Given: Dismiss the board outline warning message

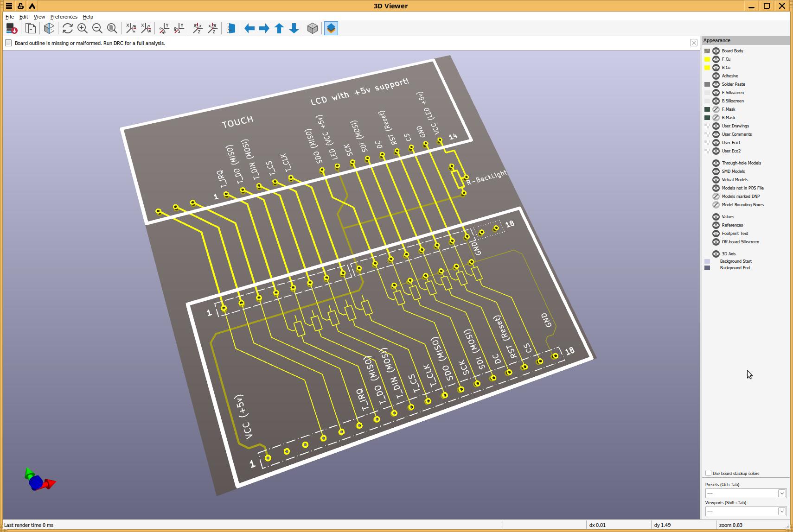Looking at the screenshot, I should (x=694, y=43).
